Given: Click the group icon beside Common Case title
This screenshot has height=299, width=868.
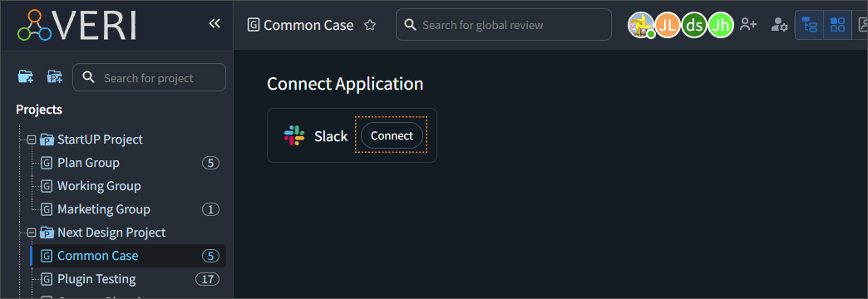Looking at the screenshot, I should (x=254, y=25).
